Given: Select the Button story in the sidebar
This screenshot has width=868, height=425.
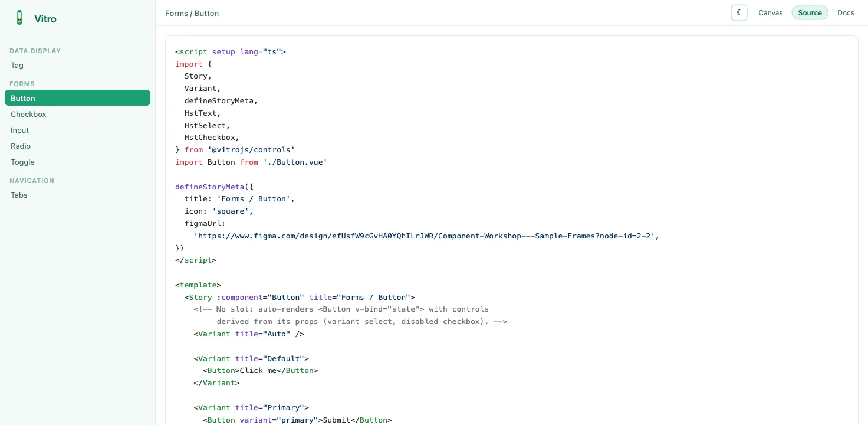Looking at the screenshot, I should coord(77,98).
